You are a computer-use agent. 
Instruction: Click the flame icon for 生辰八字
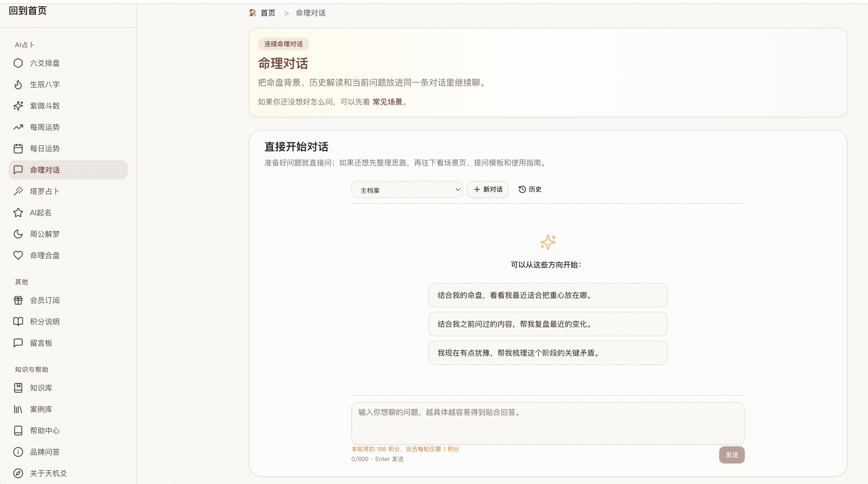tap(18, 85)
